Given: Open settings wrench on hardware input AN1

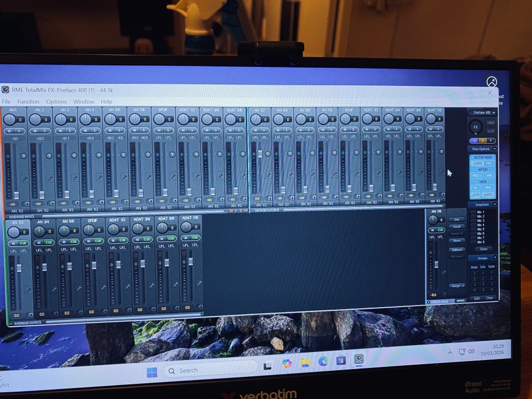Looking at the screenshot, I should (x=25, y=178).
